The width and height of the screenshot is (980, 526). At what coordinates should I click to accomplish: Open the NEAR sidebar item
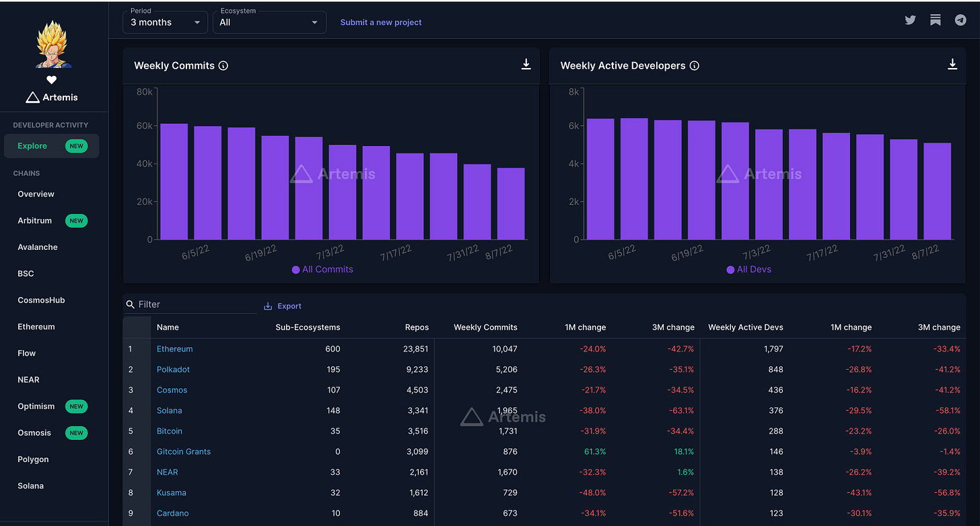[28, 380]
